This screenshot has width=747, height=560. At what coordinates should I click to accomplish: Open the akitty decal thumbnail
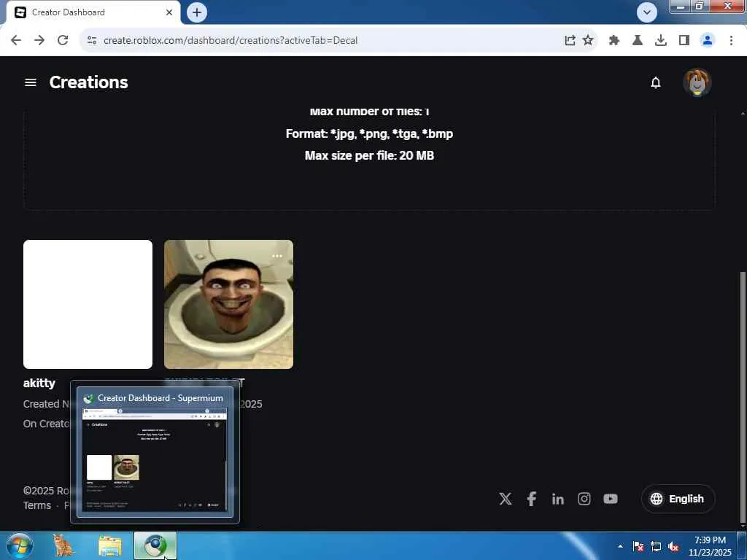pyautogui.click(x=88, y=304)
